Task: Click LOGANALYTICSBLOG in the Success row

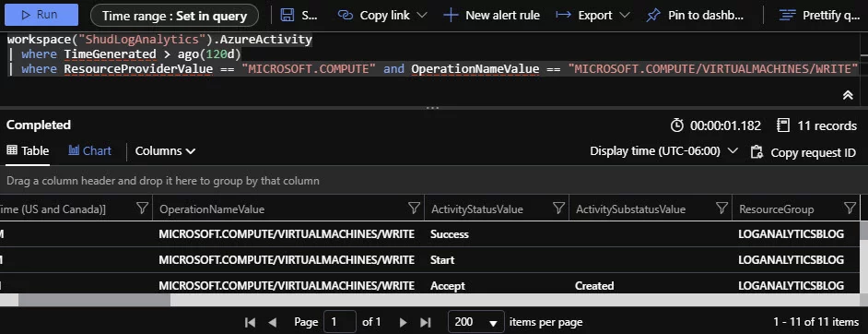Action: tap(791, 234)
